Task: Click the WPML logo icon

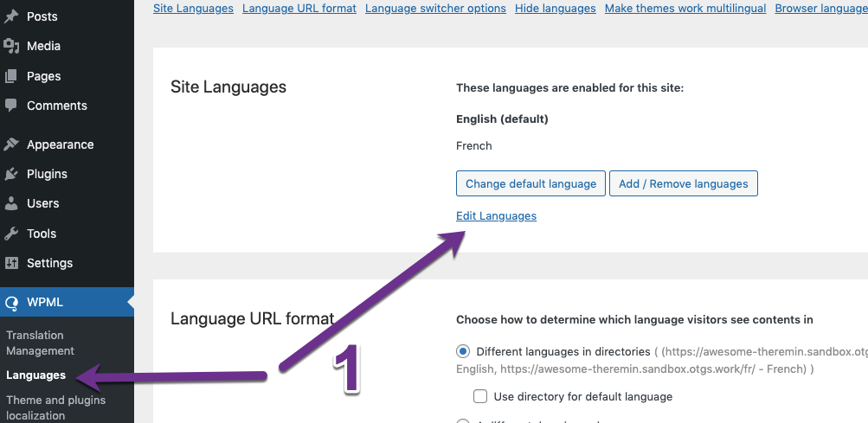Action: click(11, 302)
